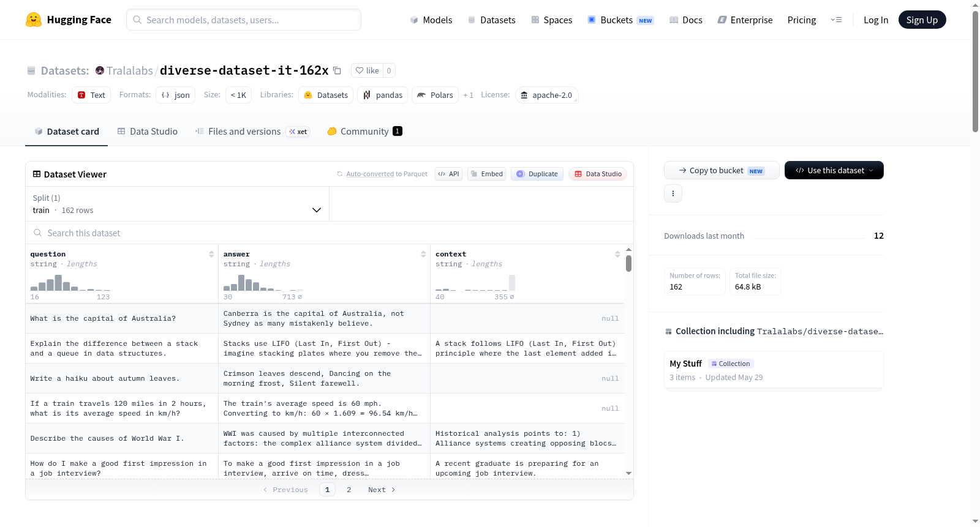The height and width of the screenshot is (527, 980).
Task: Click the train travels 120 miles question
Action: tap(122, 408)
